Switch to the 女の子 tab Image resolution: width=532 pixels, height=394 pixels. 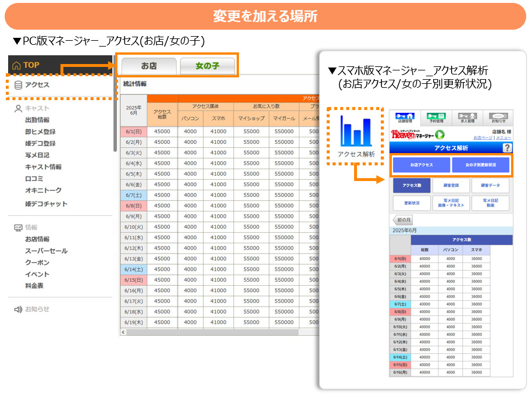pos(208,66)
